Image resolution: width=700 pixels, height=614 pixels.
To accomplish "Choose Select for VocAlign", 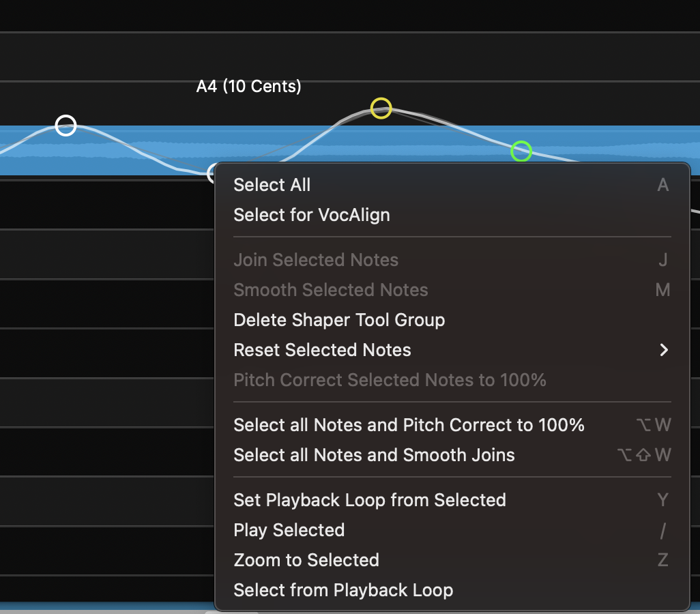I will click(x=312, y=215).
